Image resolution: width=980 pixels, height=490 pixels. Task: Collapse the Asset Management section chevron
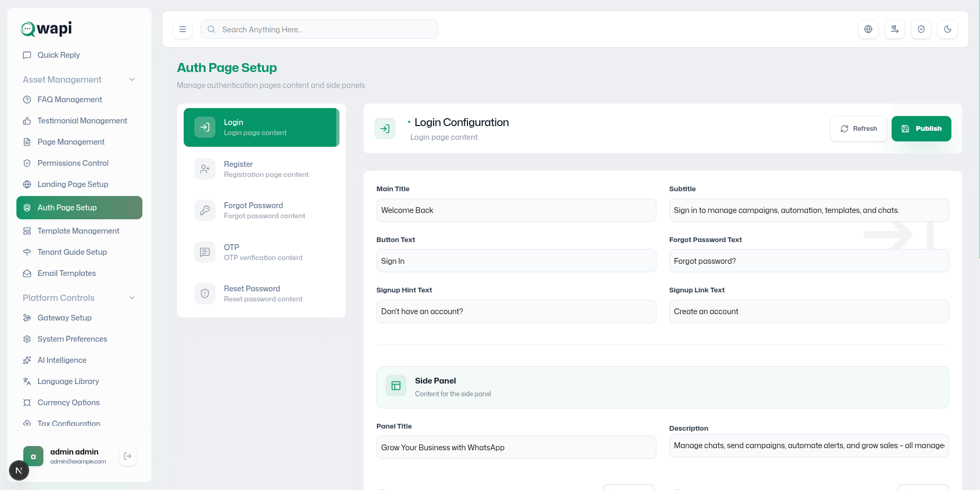132,79
